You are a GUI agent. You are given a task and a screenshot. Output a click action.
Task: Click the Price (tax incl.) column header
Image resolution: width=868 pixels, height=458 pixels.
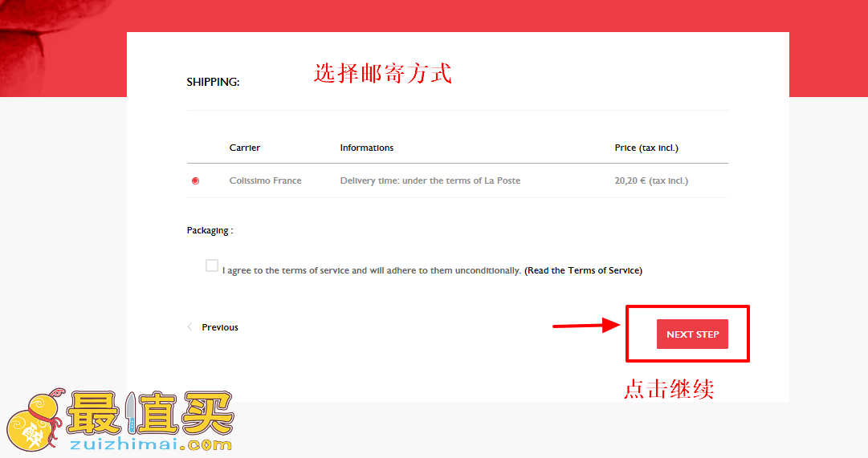pos(646,148)
